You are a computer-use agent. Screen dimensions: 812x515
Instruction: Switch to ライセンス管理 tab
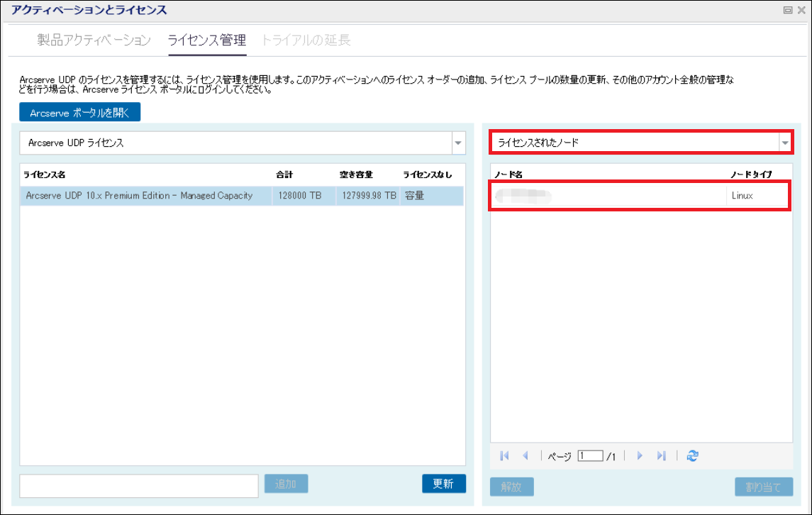[x=206, y=40]
